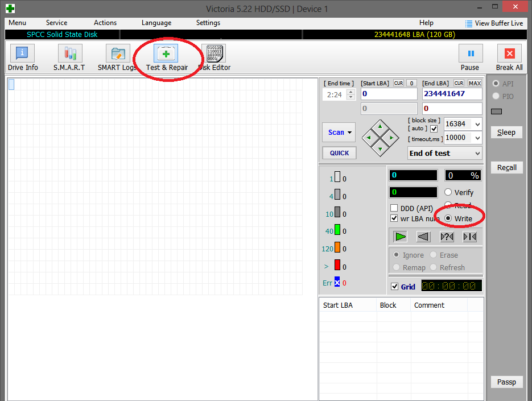Select the Remap radio option
Screen dimensions: 532x401
[396, 267]
